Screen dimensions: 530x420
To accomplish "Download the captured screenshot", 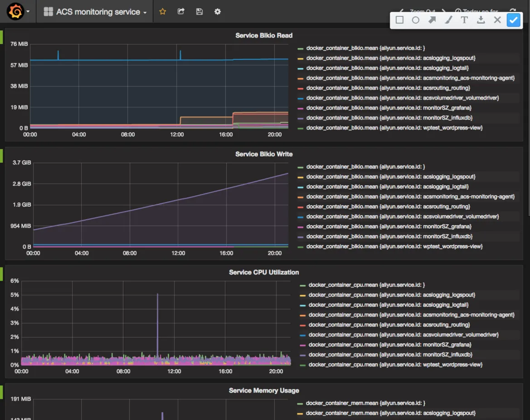I will tap(481, 20).
